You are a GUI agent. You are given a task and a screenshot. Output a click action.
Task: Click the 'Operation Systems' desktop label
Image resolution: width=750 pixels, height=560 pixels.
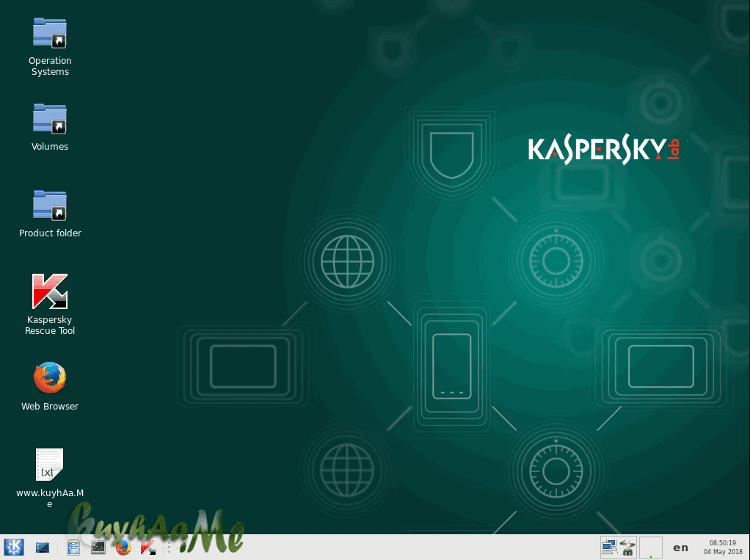[x=50, y=66]
